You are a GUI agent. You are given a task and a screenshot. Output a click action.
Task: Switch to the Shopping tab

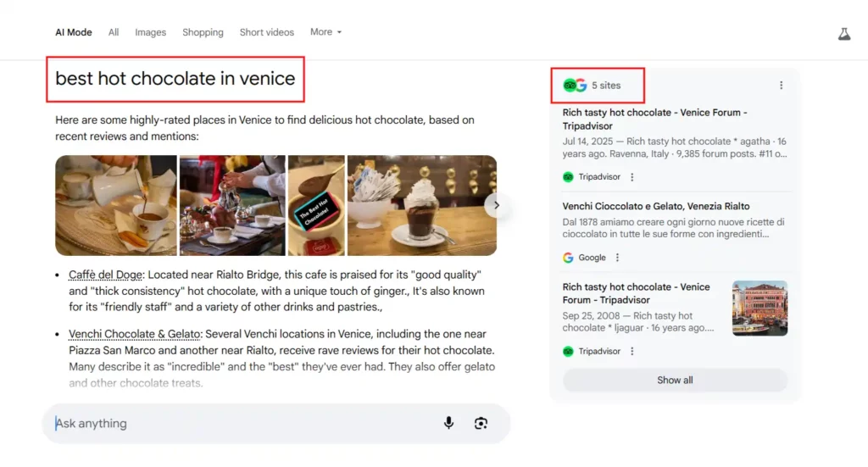pyautogui.click(x=203, y=32)
